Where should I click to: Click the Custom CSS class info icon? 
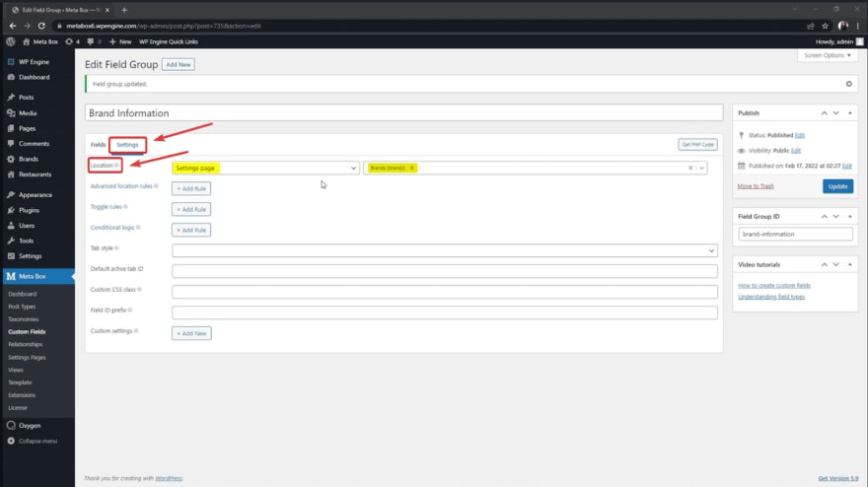coord(139,290)
